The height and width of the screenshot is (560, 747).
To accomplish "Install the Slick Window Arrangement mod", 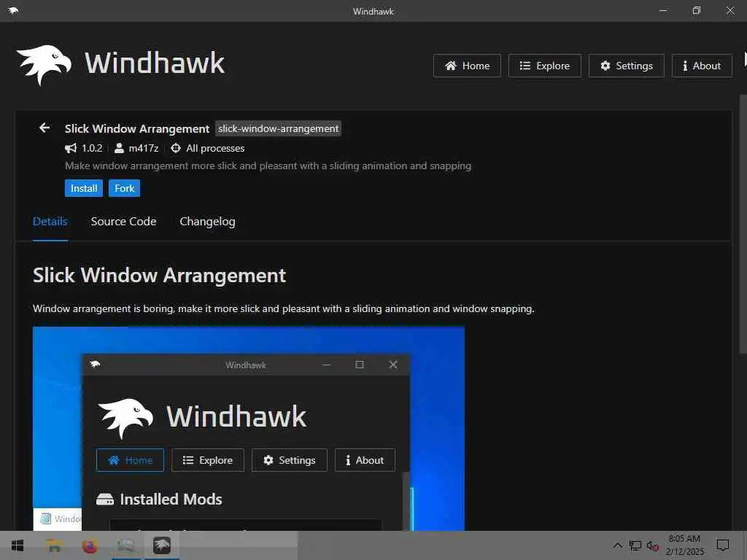I will 83,188.
